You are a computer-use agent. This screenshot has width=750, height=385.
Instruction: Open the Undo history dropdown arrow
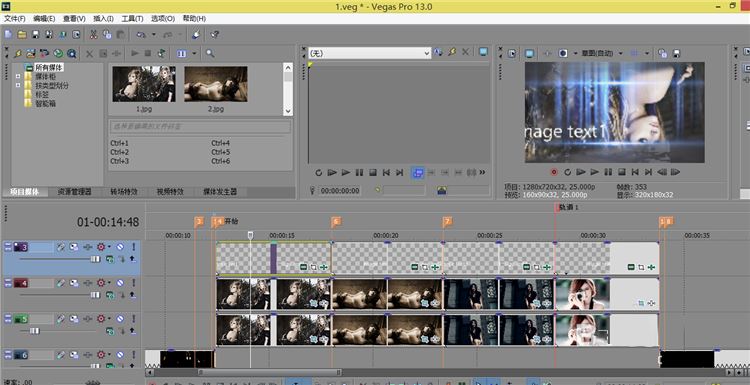pos(154,34)
